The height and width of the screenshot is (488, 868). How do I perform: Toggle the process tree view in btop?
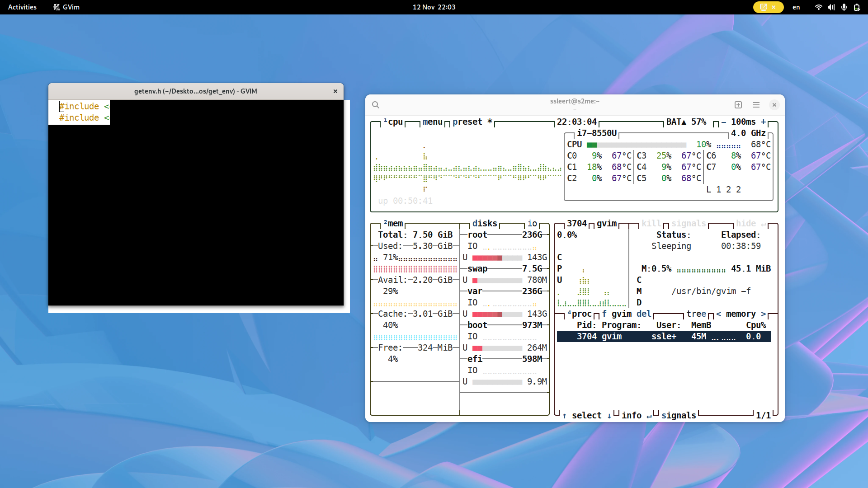(696, 314)
